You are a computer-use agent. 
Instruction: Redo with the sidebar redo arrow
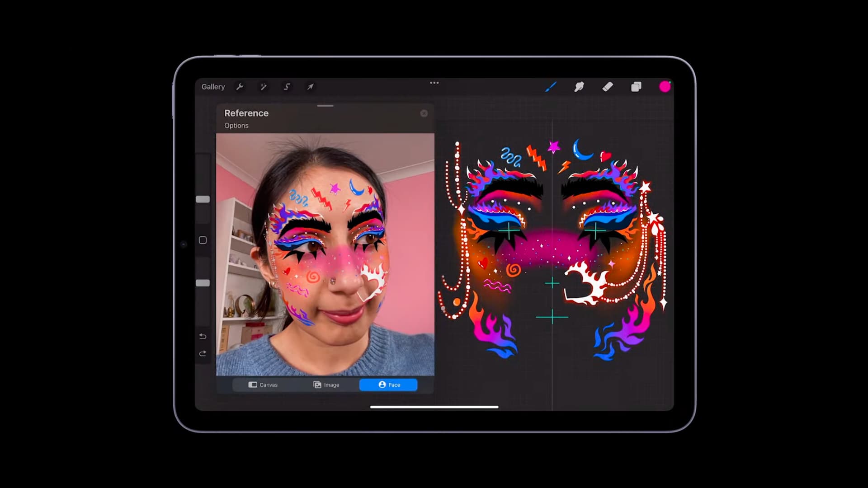coord(203,353)
